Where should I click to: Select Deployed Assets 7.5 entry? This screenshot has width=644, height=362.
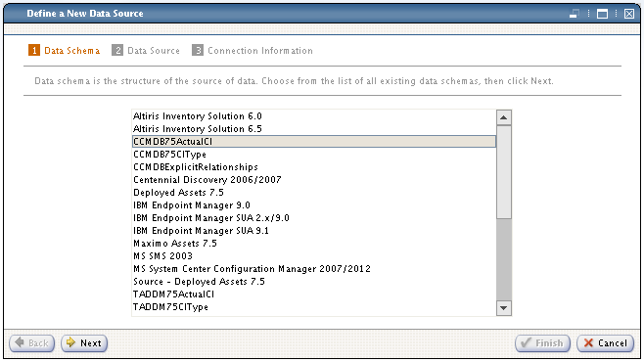point(314,193)
